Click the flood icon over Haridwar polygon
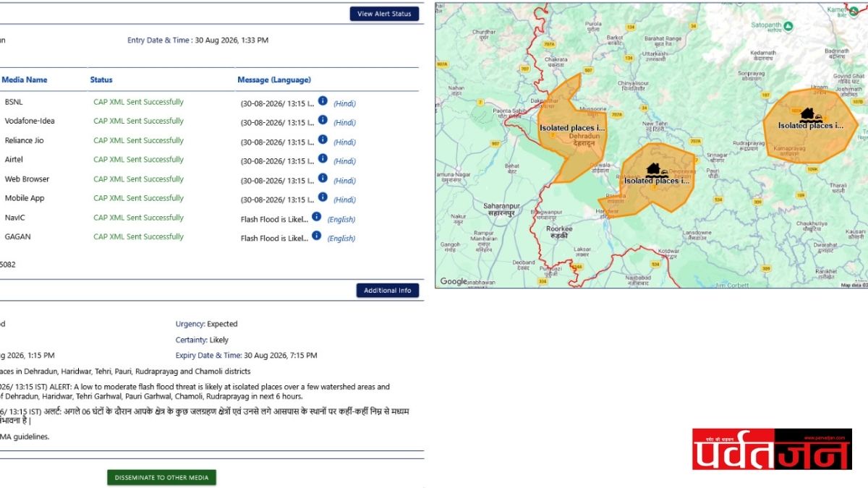The height and width of the screenshot is (488, 868). (x=656, y=170)
